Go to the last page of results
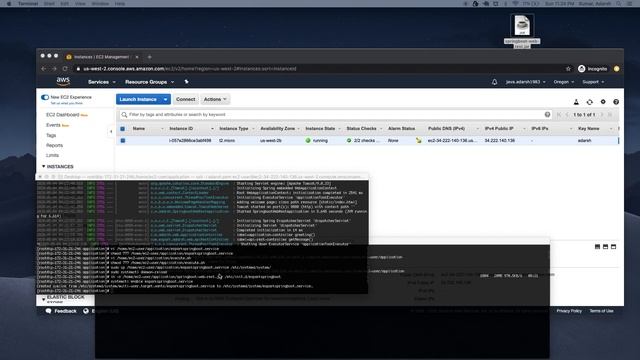This screenshot has width=640, height=360. [610, 115]
